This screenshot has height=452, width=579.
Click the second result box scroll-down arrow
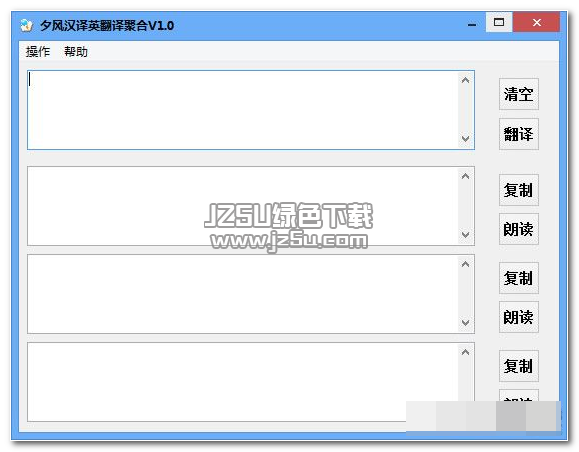point(466,322)
